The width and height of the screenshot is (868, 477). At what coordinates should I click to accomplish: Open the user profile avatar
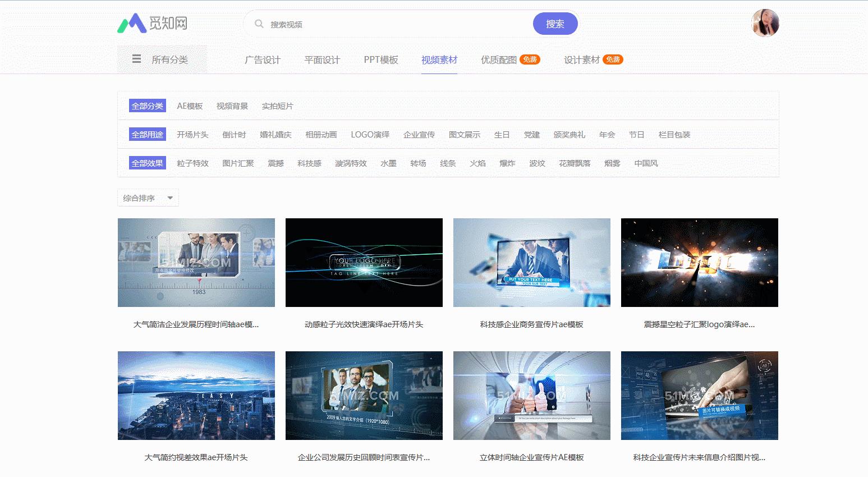[765, 22]
